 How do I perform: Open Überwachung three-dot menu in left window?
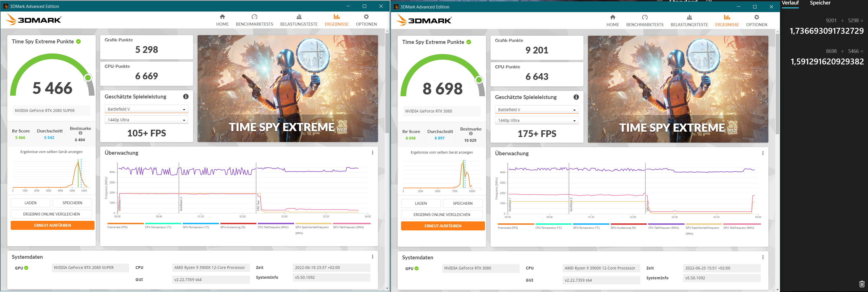tap(372, 152)
